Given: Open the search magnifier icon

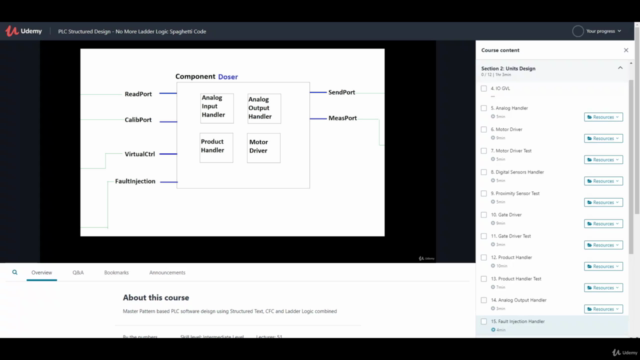Looking at the screenshot, I should [x=15, y=272].
